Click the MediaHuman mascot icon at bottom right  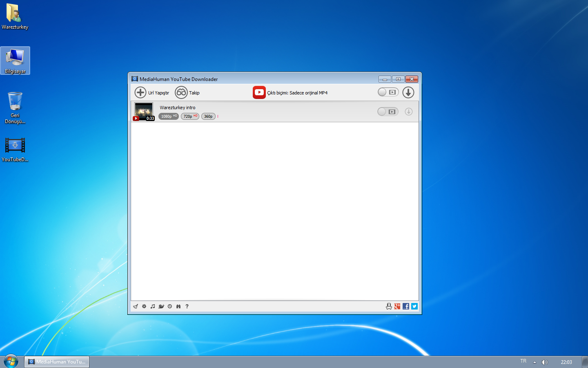pyautogui.click(x=389, y=306)
